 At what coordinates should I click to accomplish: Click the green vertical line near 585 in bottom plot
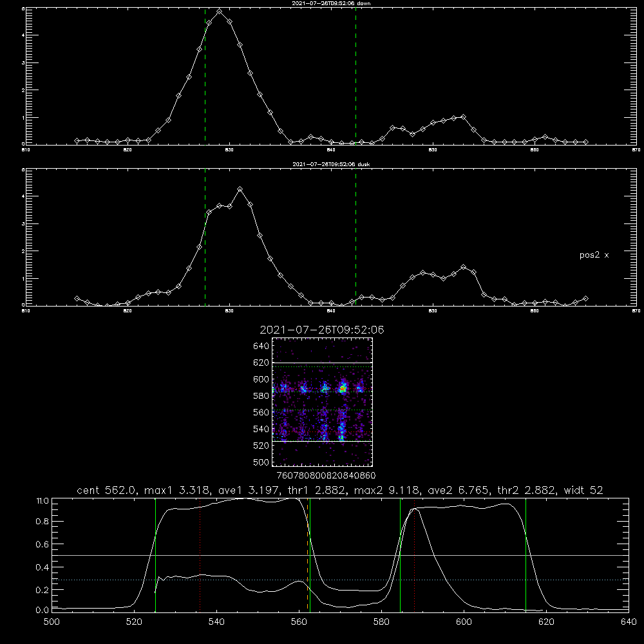coord(400,555)
